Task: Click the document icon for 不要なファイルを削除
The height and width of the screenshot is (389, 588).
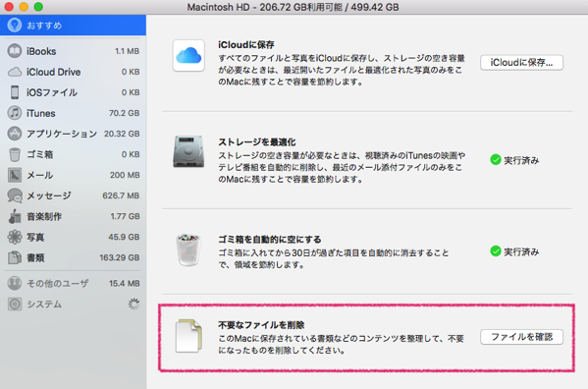Action: pyautogui.click(x=188, y=336)
